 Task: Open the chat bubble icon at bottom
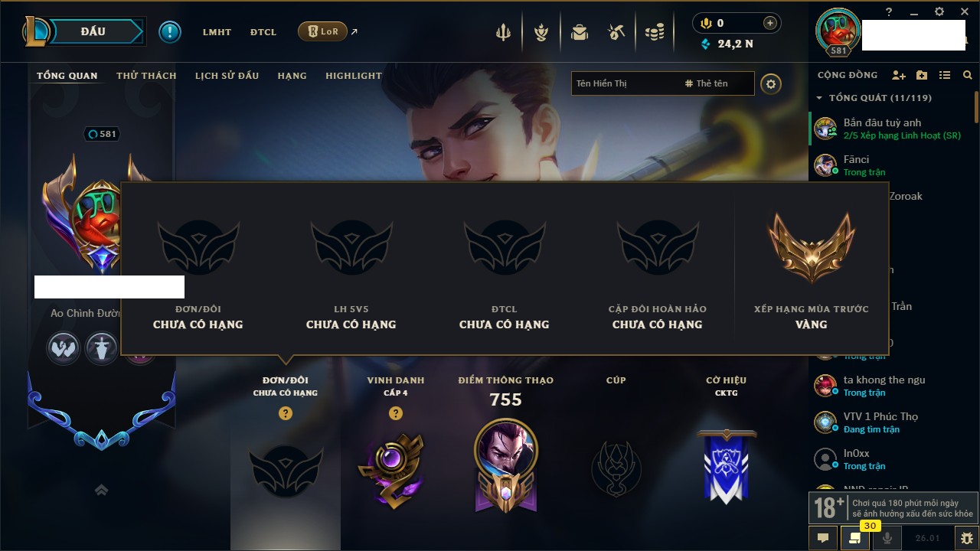click(823, 538)
